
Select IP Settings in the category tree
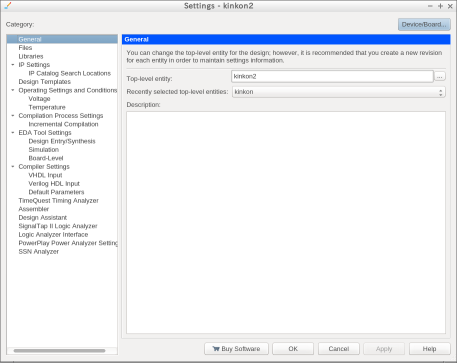click(x=34, y=65)
